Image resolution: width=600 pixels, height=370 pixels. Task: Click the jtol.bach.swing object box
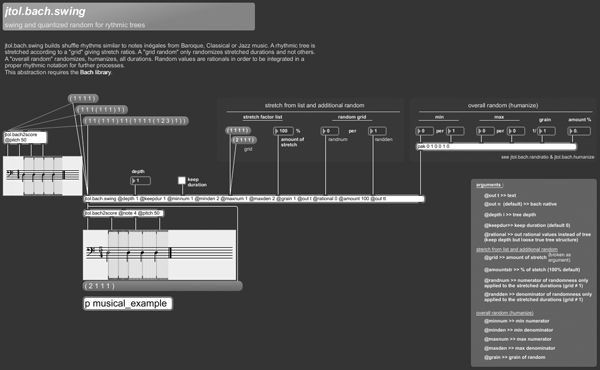coord(254,199)
